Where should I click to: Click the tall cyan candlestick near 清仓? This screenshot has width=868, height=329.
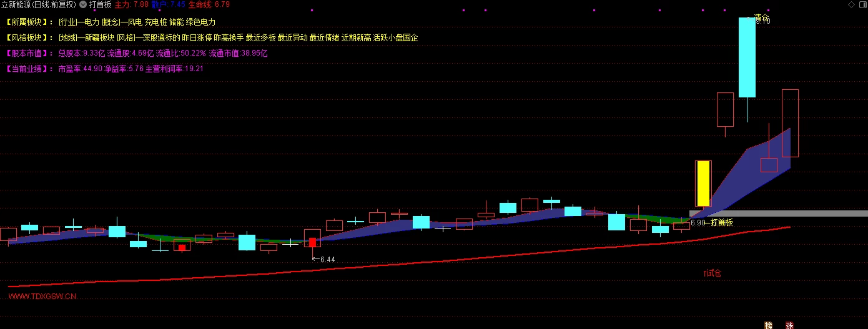747,57
